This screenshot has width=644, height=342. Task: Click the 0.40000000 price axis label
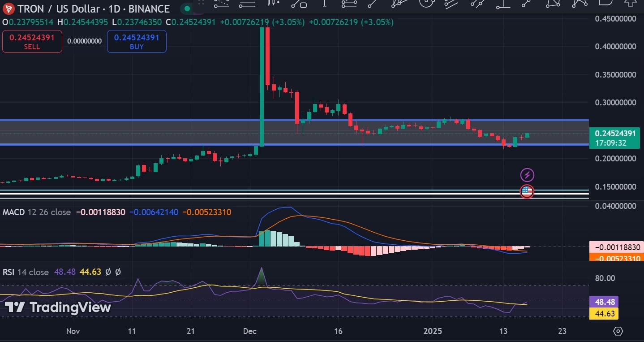[x=615, y=46]
